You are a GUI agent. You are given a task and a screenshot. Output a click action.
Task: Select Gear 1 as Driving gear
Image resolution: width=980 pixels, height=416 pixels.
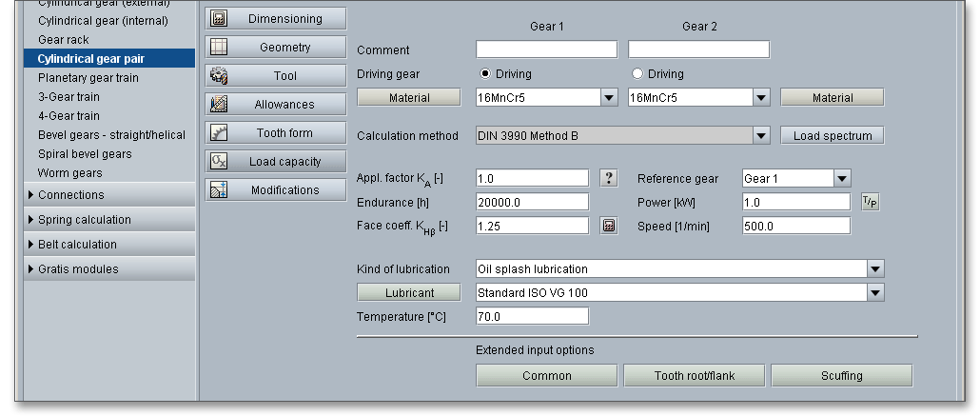click(x=485, y=74)
